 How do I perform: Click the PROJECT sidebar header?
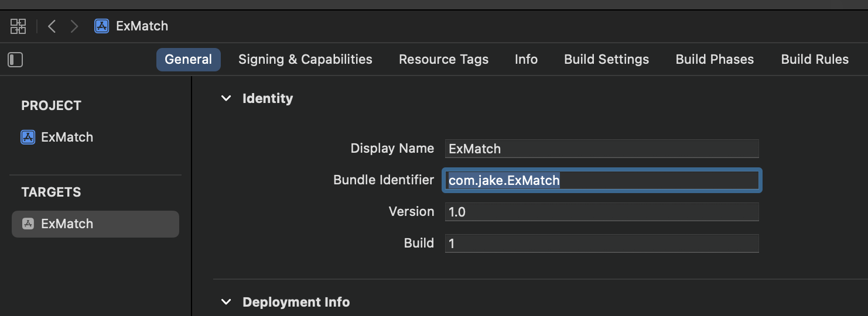point(52,105)
